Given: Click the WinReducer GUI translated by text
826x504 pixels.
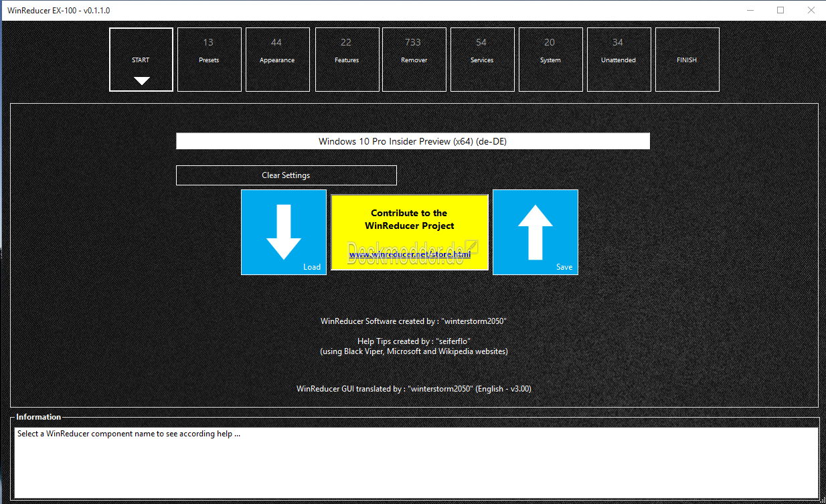Looking at the screenshot, I should [414, 388].
